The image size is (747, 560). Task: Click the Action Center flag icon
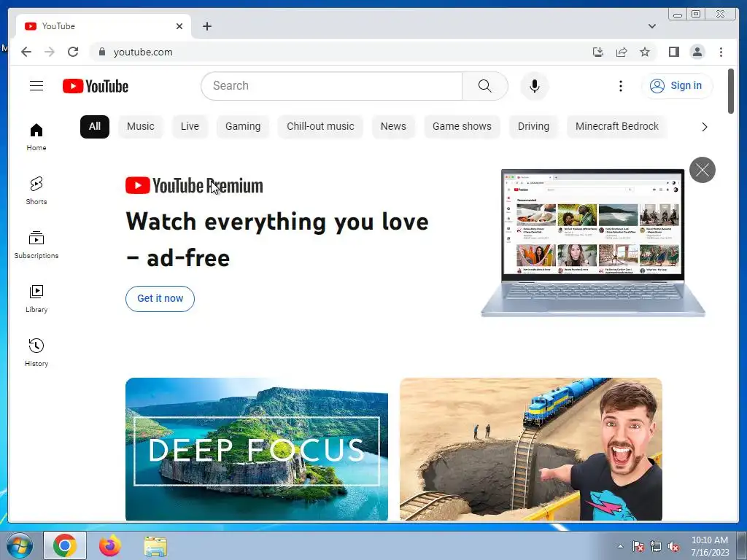point(638,546)
